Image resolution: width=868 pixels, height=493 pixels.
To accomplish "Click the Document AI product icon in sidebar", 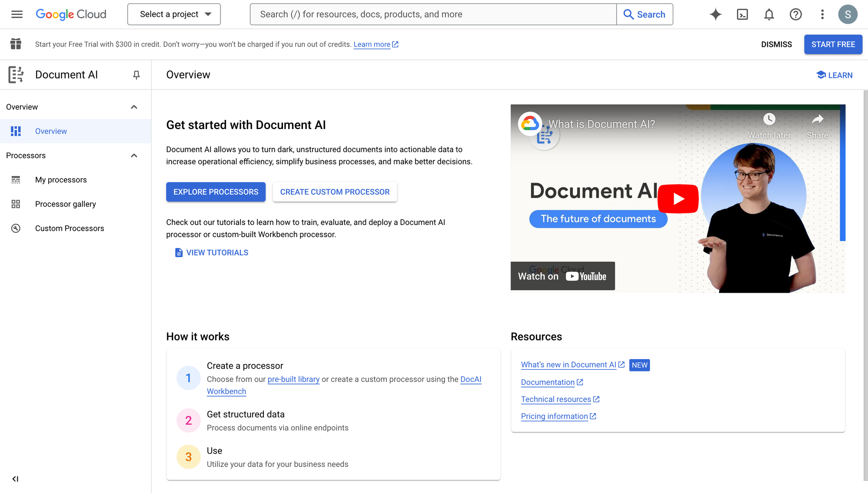I will [x=16, y=75].
